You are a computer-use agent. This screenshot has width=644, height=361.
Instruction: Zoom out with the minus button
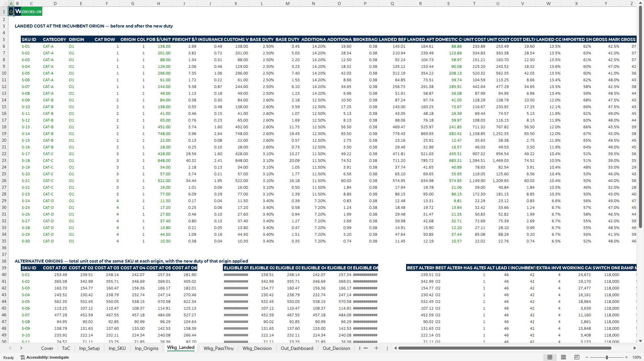587,357
